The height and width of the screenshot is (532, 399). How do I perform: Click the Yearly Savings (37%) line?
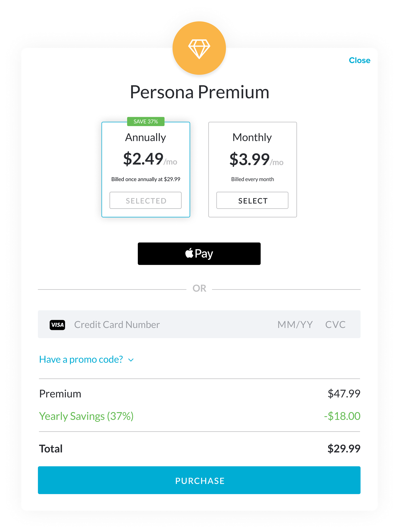(x=199, y=416)
